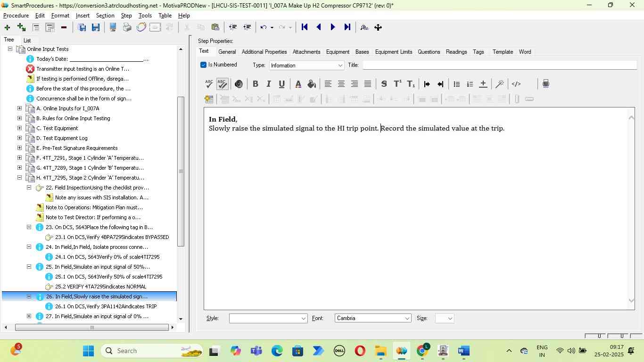Go to previous step arrow icon
The height and width of the screenshot is (362, 644).
319,27
